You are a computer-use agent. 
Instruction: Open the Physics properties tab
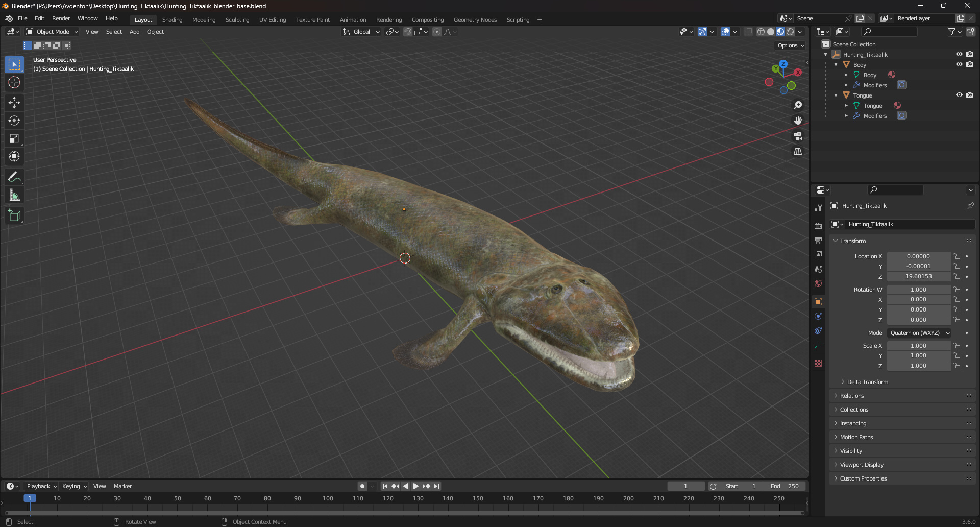tap(818, 316)
